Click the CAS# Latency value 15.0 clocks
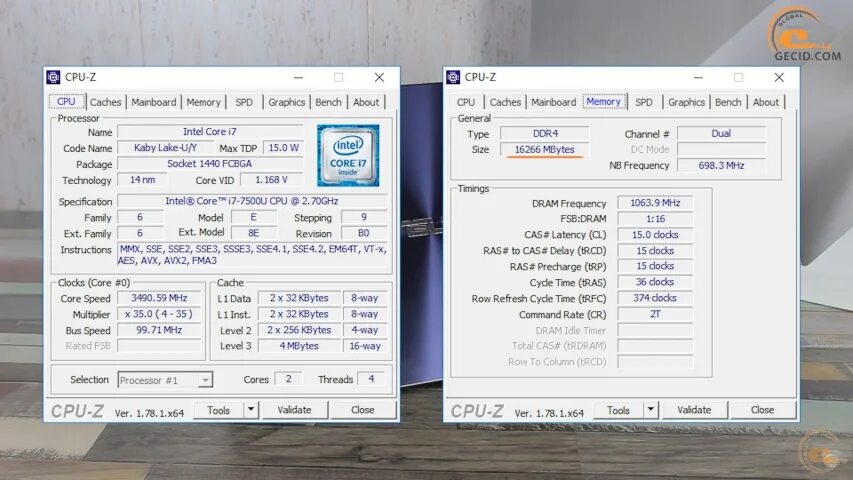 (656, 235)
